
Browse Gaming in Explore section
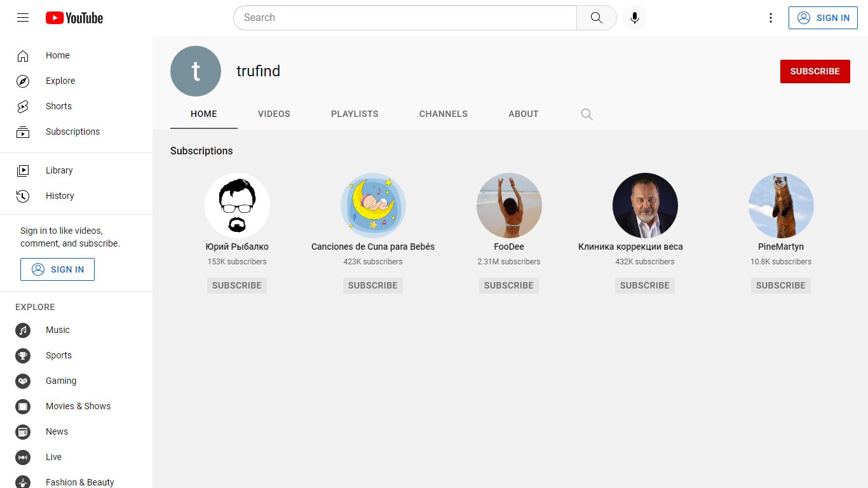click(76, 381)
